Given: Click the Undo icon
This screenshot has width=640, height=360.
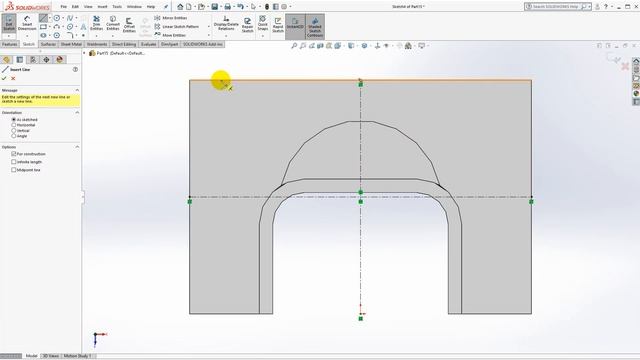Looking at the screenshot, I should coord(240,7).
